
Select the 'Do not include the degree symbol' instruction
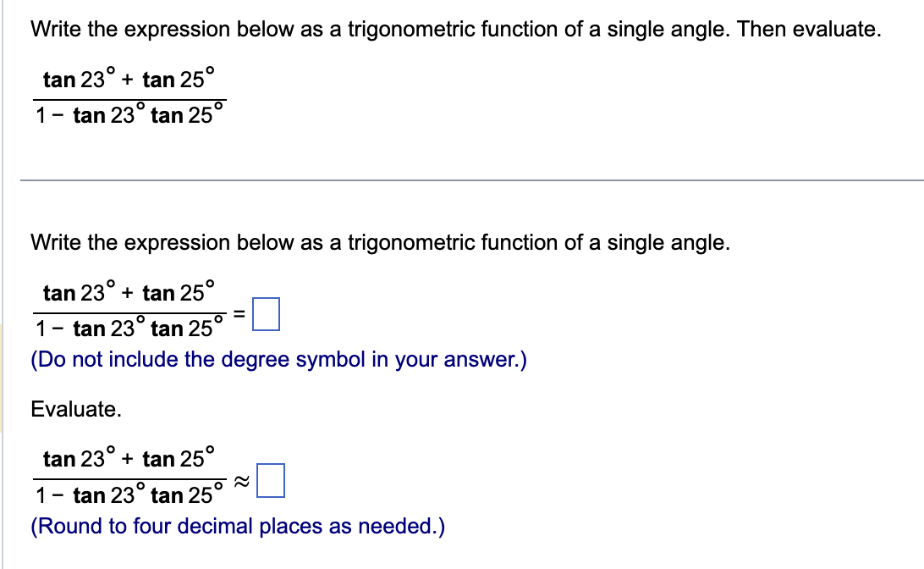coord(278,359)
